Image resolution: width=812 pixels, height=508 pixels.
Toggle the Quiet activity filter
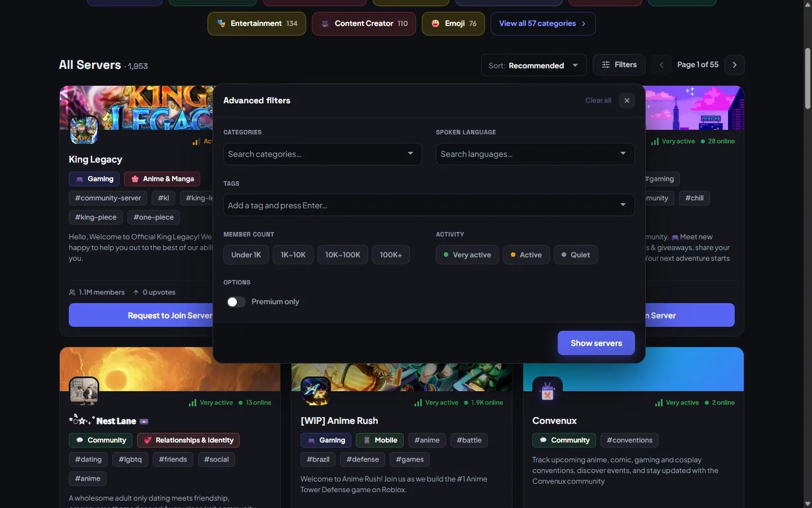[x=576, y=255]
